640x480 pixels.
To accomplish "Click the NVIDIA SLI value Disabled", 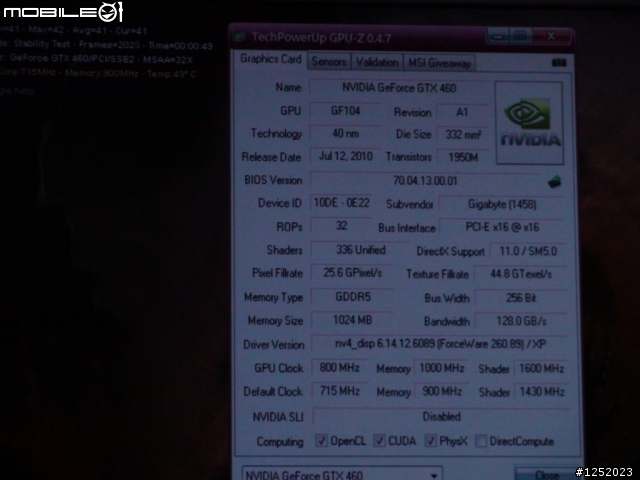I will (x=441, y=416).
